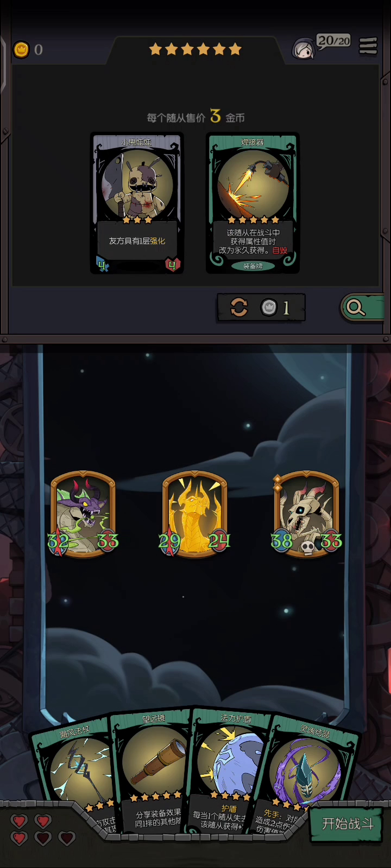Select the purple dragon minion with 32/33
Viewport: 391px width, 868px height.
coord(83,514)
